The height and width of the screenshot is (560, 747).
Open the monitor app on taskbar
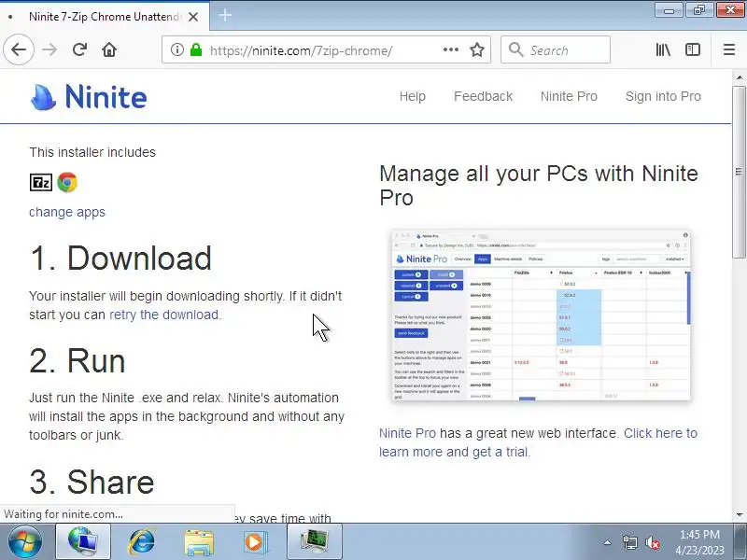pyautogui.click(x=315, y=542)
